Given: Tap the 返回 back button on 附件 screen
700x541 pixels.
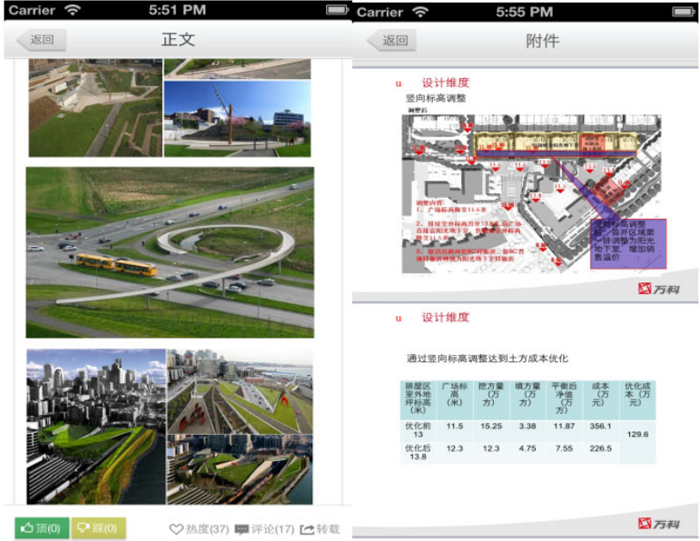Looking at the screenshot, I should [391, 41].
